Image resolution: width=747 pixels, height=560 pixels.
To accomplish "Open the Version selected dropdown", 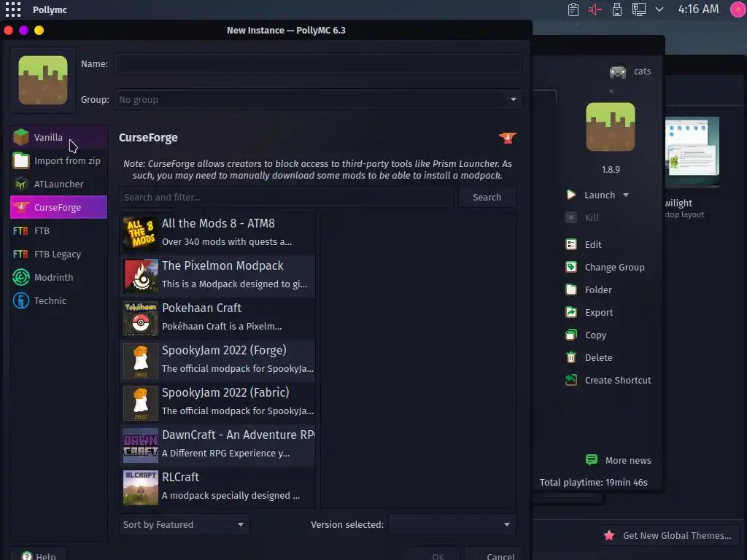I will click(x=452, y=525).
